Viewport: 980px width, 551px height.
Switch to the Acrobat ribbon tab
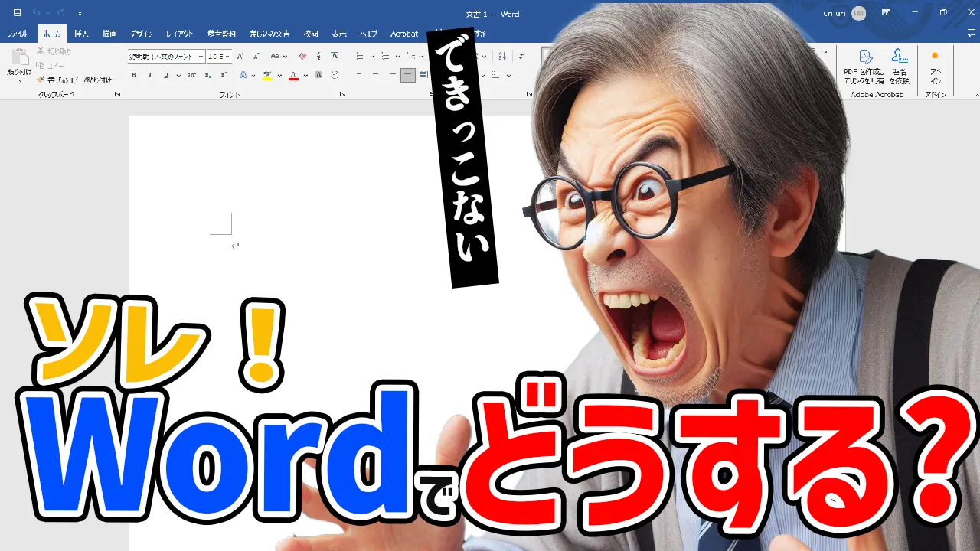click(404, 34)
